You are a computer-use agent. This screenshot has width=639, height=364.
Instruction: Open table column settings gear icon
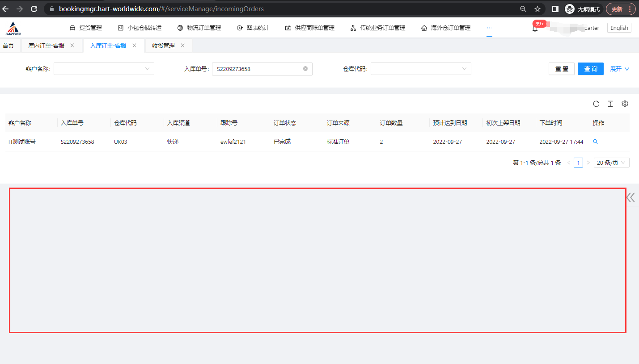pyautogui.click(x=625, y=104)
